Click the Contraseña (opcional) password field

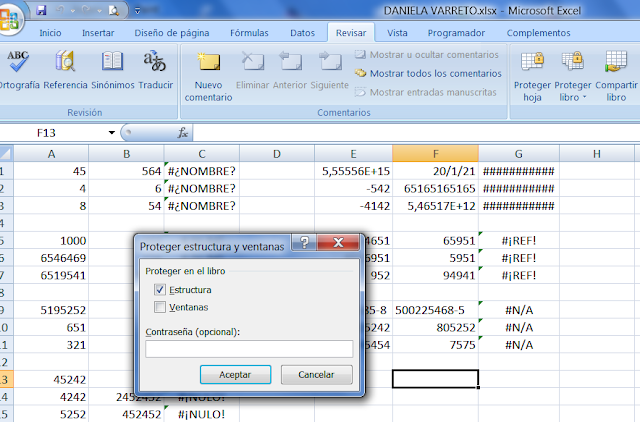coord(249,349)
